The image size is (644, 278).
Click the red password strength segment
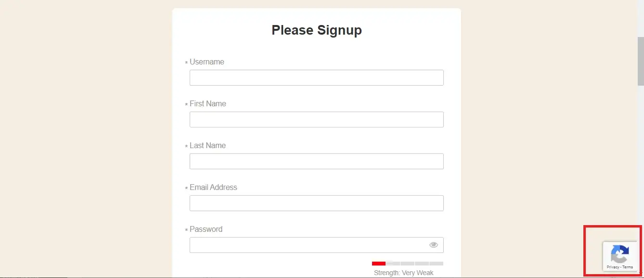point(379,264)
